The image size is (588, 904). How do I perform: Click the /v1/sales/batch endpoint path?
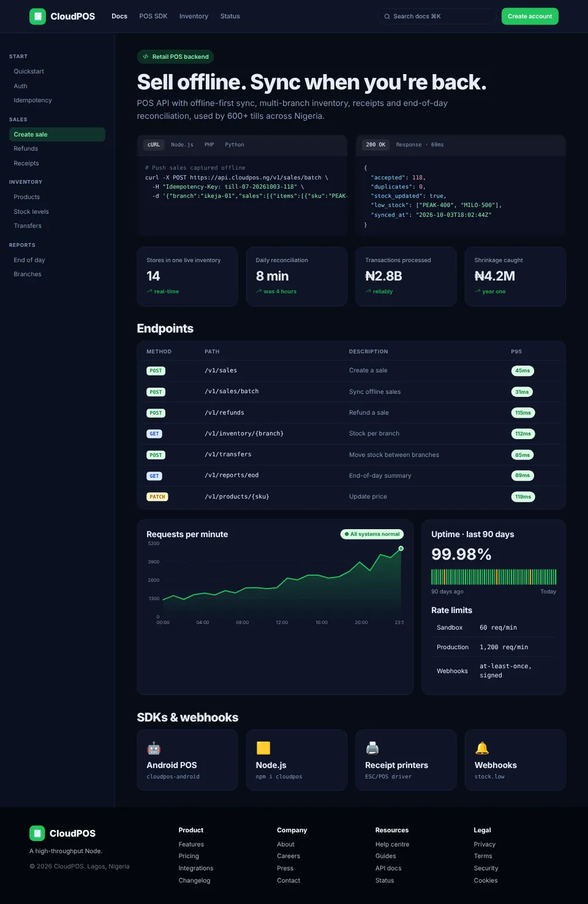232,391
